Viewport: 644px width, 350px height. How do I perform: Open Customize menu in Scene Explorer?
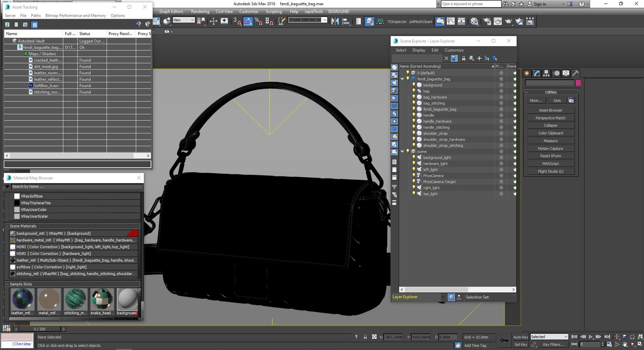[x=454, y=50]
